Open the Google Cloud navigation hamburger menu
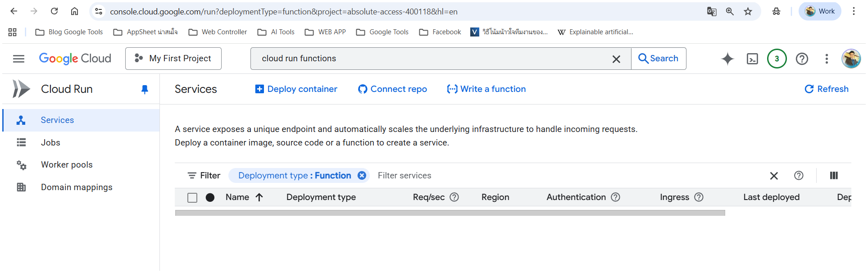This screenshot has height=273, width=868. pos(18,59)
